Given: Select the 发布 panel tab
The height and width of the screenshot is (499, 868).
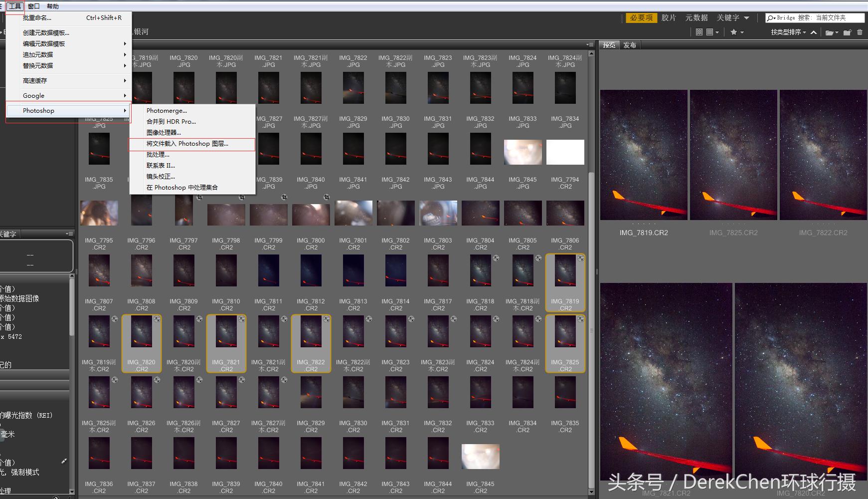Looking at the screenshot, I should [630, 45].
